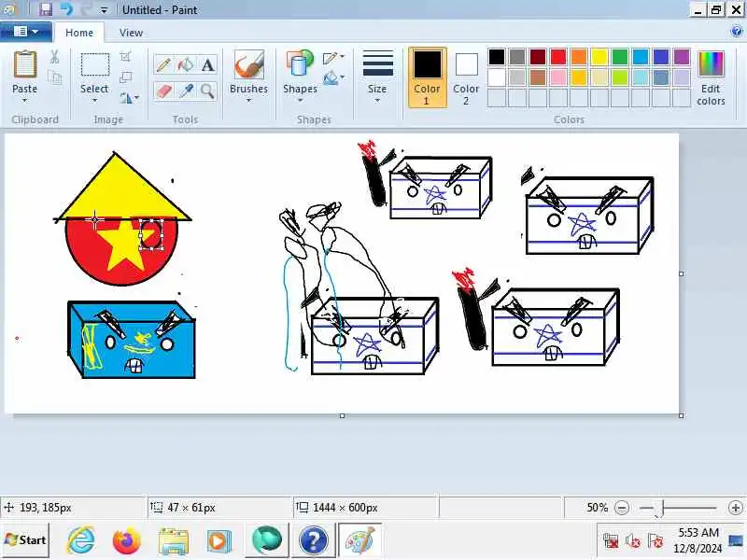Expand the Select dropdown arrow

point(94,101)
